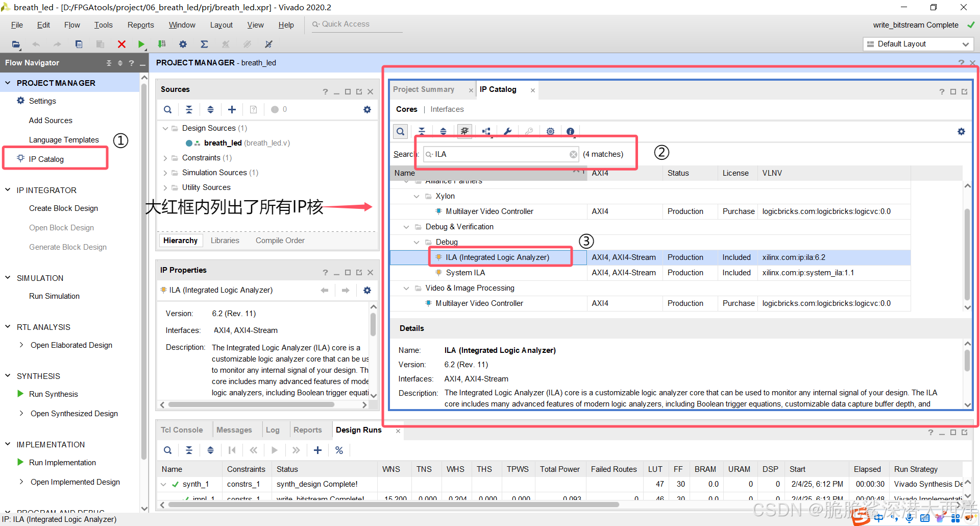980x526 pixels.
Task: Click the plus icon in the Design Runs toolbar
Action: [x=317, y=450]
